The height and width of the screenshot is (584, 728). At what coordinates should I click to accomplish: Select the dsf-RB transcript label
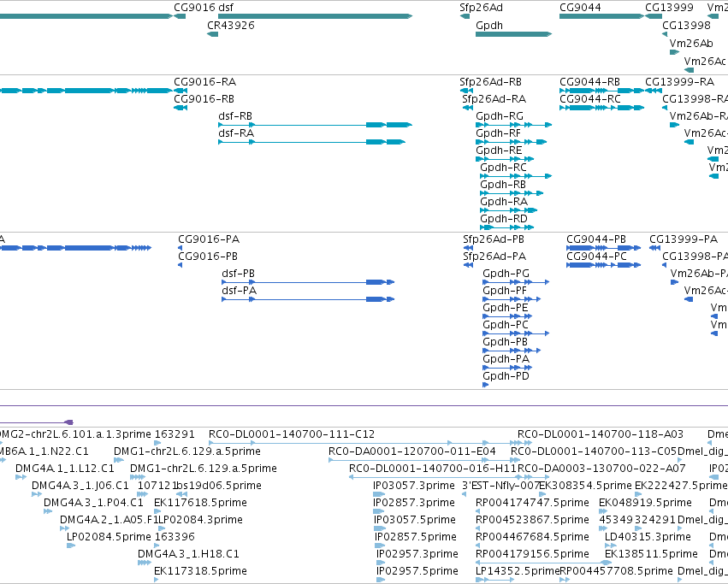[235, 116]
